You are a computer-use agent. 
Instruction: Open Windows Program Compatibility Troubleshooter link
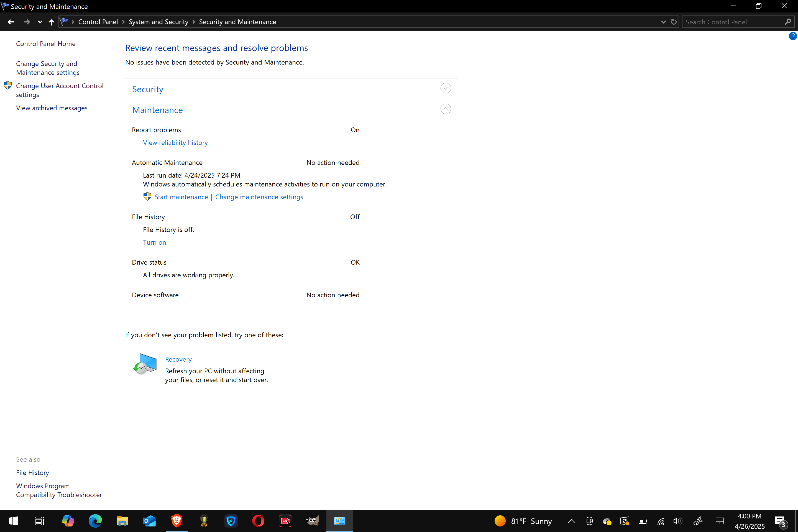(59, 490)
